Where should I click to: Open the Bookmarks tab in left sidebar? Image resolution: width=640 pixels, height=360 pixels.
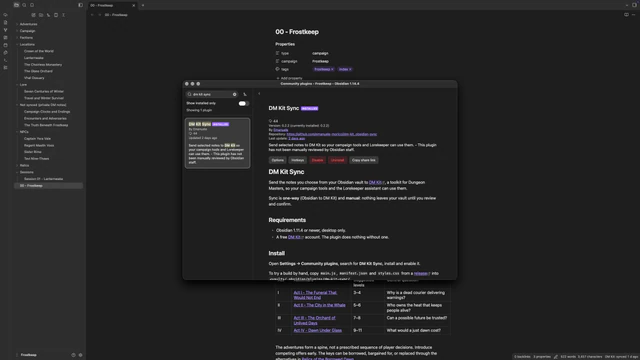[x=32, y=5]
